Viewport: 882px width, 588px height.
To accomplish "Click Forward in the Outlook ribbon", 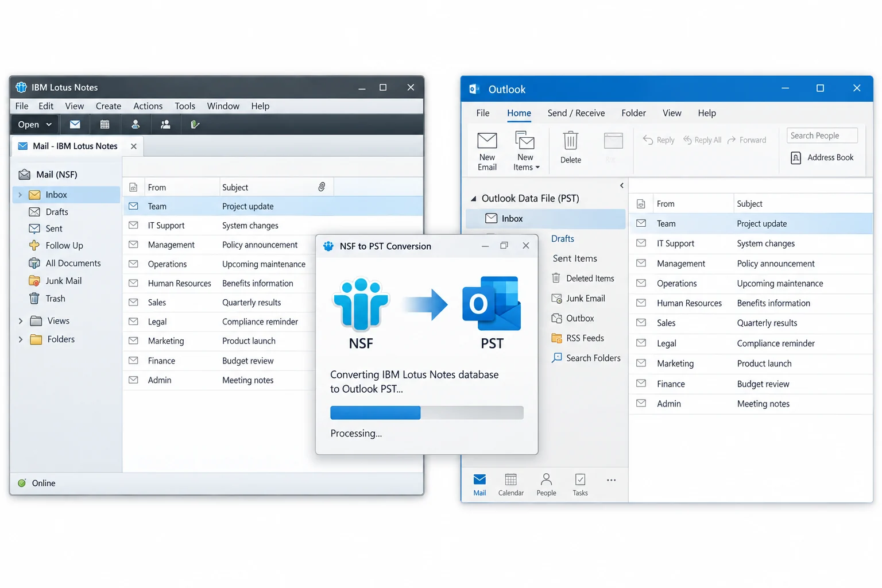I will [746, 140].
